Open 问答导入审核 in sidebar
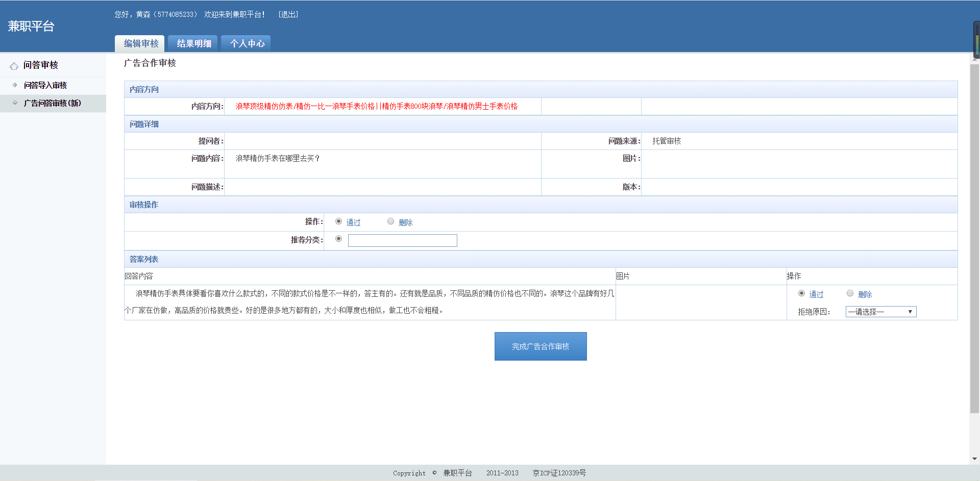 45,85
